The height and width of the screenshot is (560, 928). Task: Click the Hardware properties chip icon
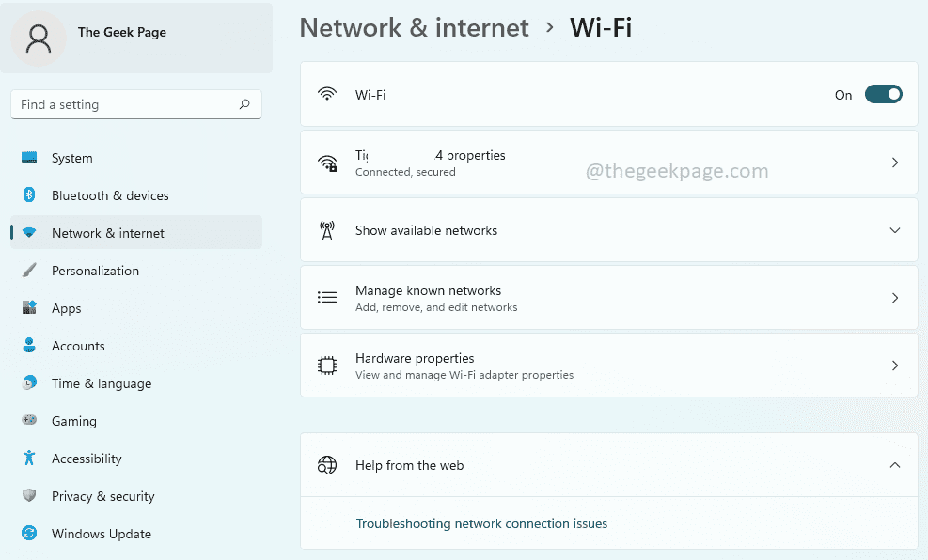(x=326, y=366)
